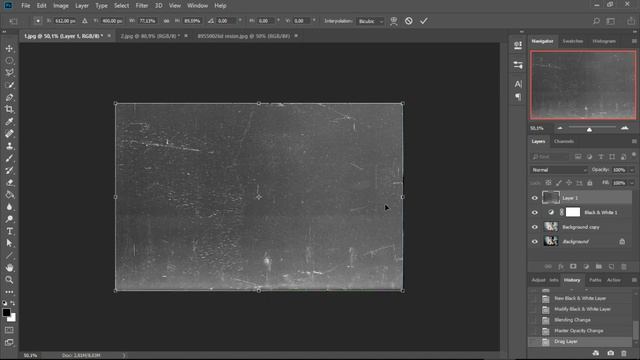Open the layer Kind filter dropdown
Screen dimensions: 640x360
550,157
